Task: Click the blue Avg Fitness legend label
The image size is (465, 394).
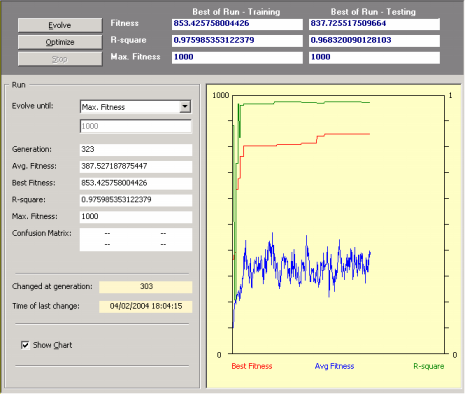Action: (x=334, y=366)
